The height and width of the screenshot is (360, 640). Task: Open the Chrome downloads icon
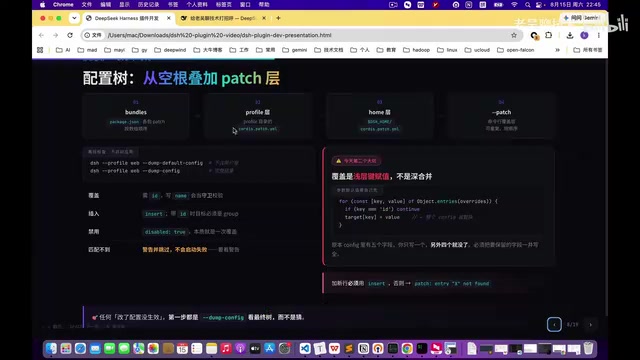click(x=570, y=35)
